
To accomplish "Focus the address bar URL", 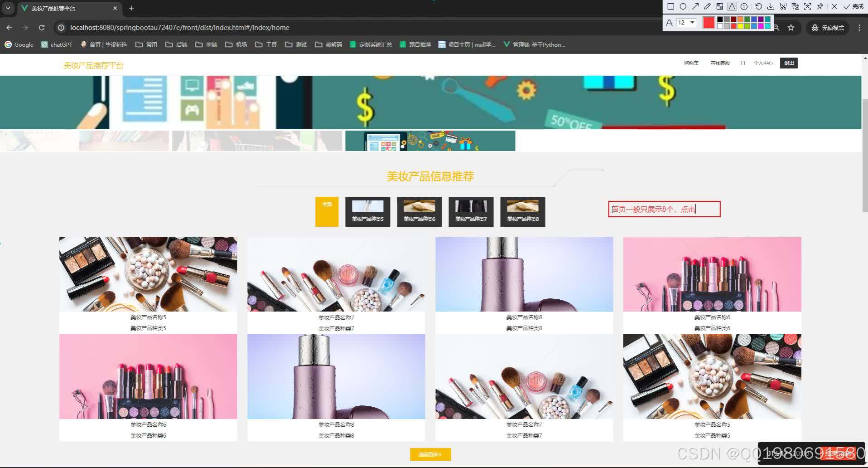I will (179, 28).
